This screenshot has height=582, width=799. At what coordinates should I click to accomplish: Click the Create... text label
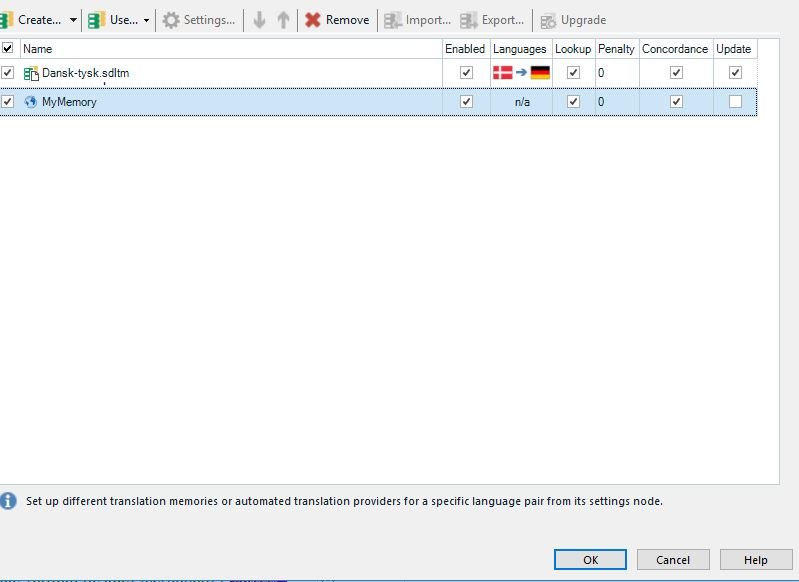click(x=40, y=20)
